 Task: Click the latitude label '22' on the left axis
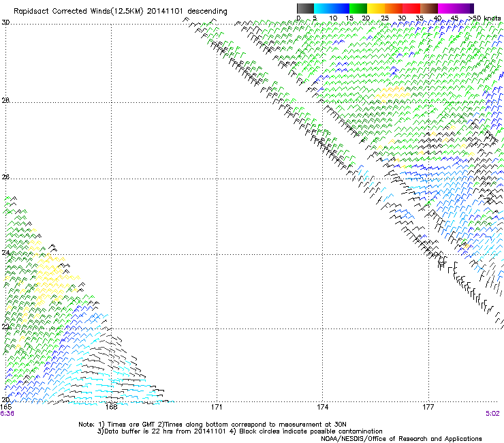5,326
